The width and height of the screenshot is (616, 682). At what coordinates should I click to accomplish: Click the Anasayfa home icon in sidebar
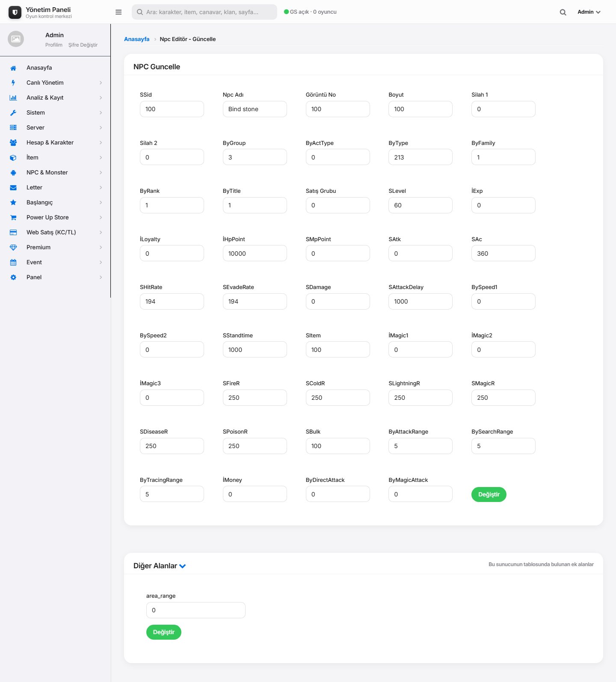tap(13, 68)
